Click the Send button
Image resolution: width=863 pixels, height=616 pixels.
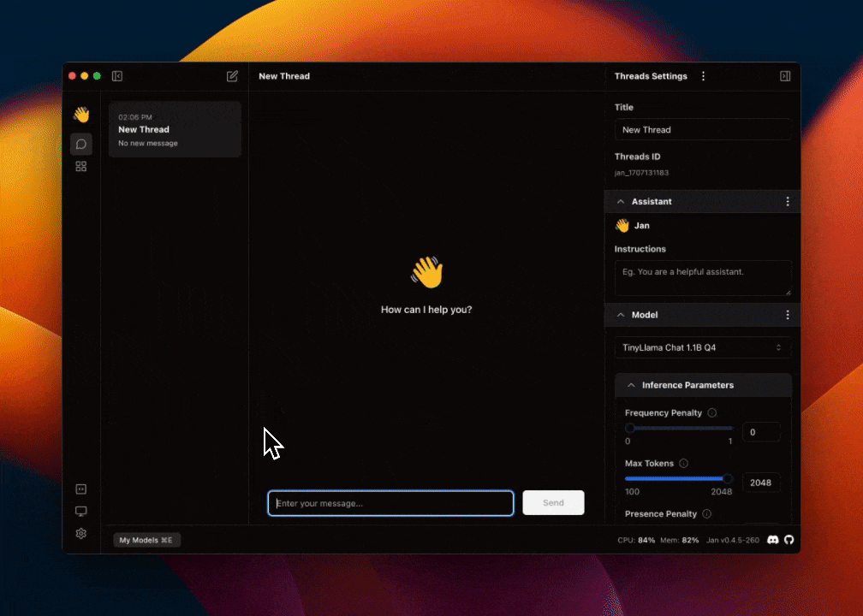tap(553, 503)
